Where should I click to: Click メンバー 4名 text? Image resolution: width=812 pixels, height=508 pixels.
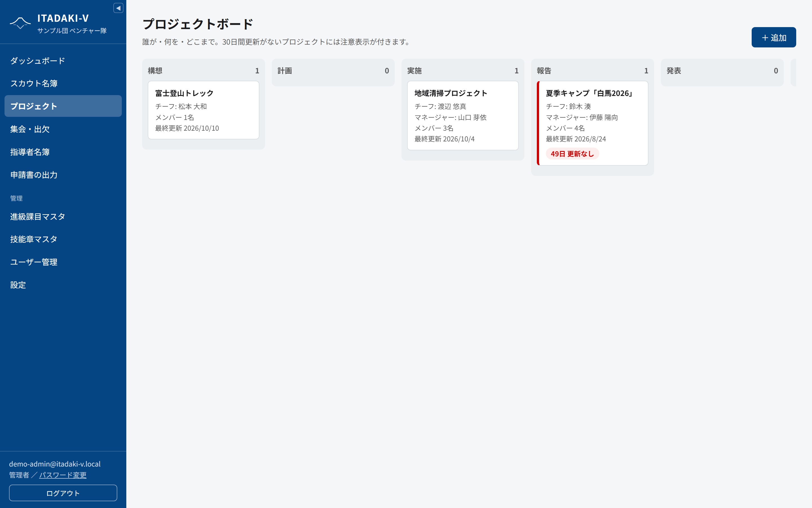[565, 128]
